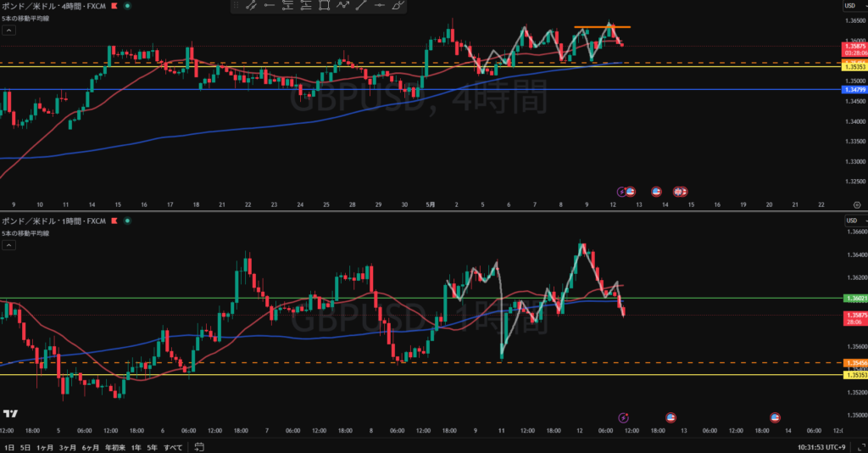The image size is (868, 453).
Task: Choose the short position tool
Action: (288, 5)
